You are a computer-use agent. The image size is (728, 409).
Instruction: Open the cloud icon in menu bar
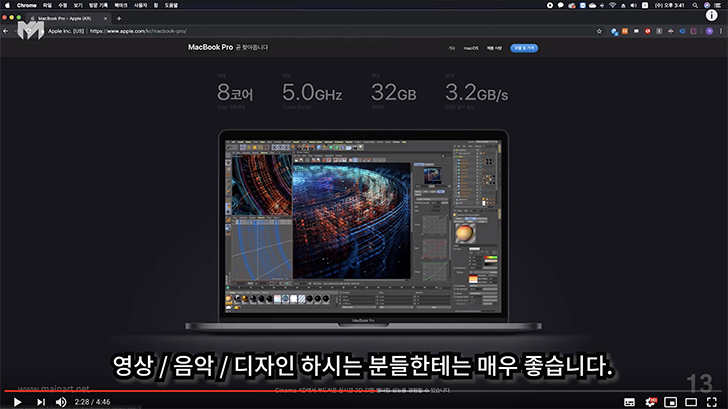pos(592,5)
